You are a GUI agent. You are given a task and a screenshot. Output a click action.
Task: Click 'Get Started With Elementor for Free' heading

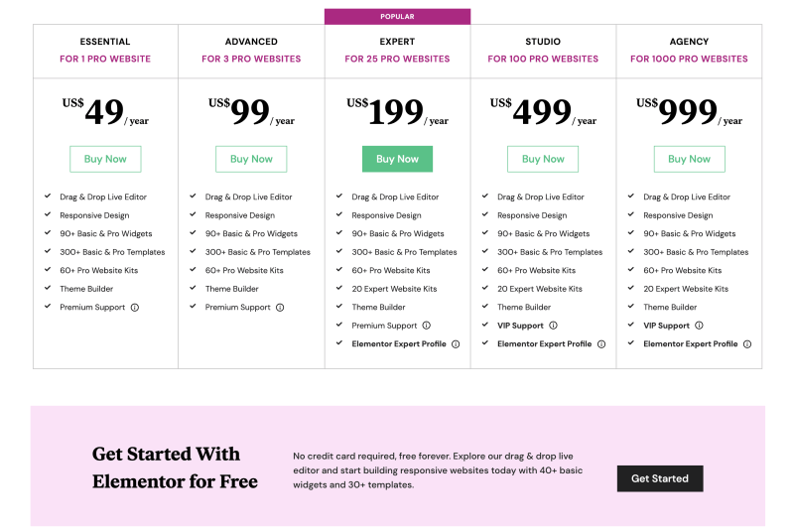175,467
